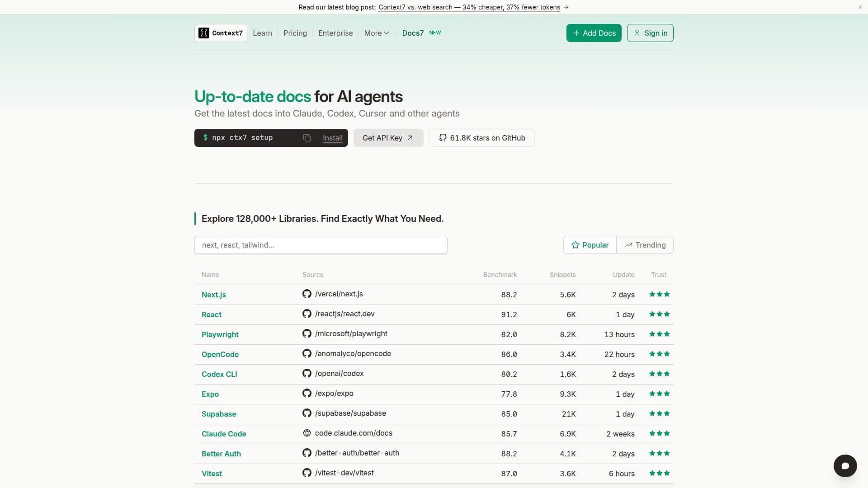Focus the library search input field
The height and width of the screenshot is (488, 868).
tap(321, 245)
